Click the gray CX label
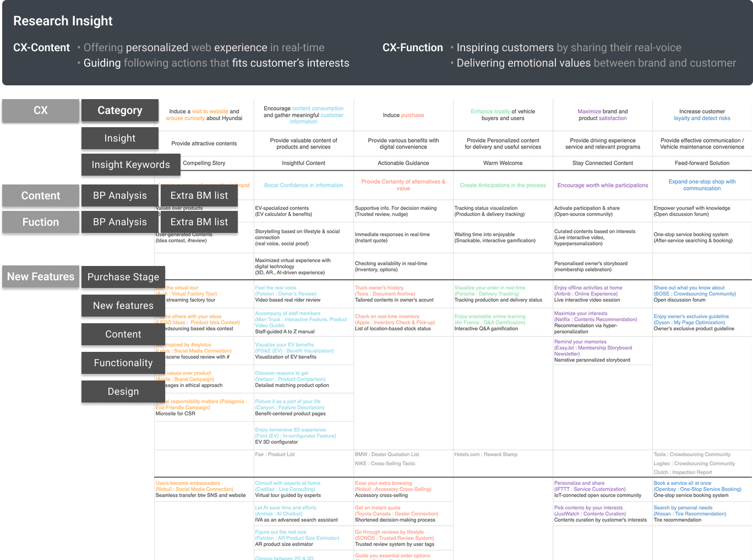 tap(41, 110)
